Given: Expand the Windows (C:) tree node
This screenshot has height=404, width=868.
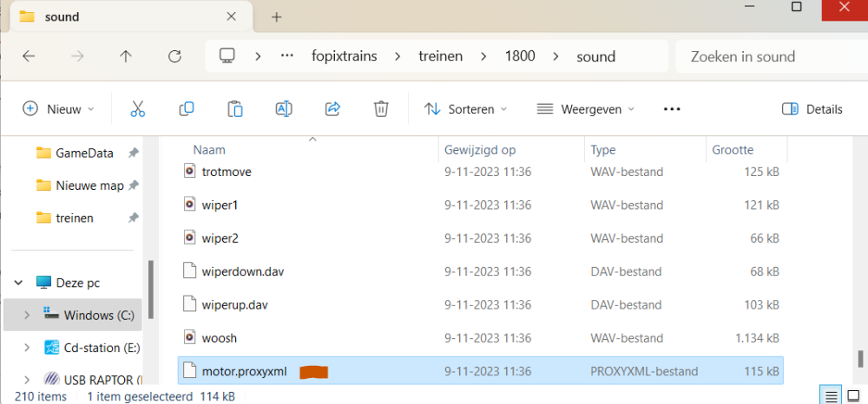Looking at the screenshot, I should click(x=26, y=315).
